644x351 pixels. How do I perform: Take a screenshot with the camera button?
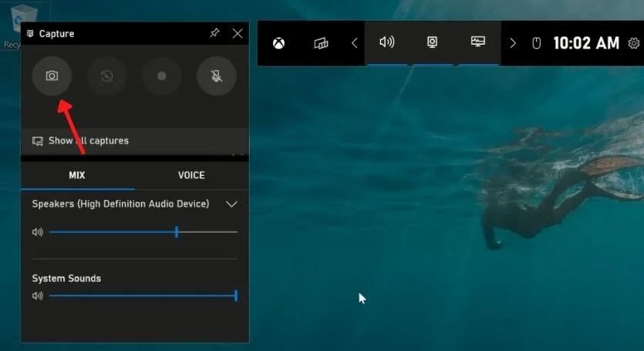click(x=52, y=76)
